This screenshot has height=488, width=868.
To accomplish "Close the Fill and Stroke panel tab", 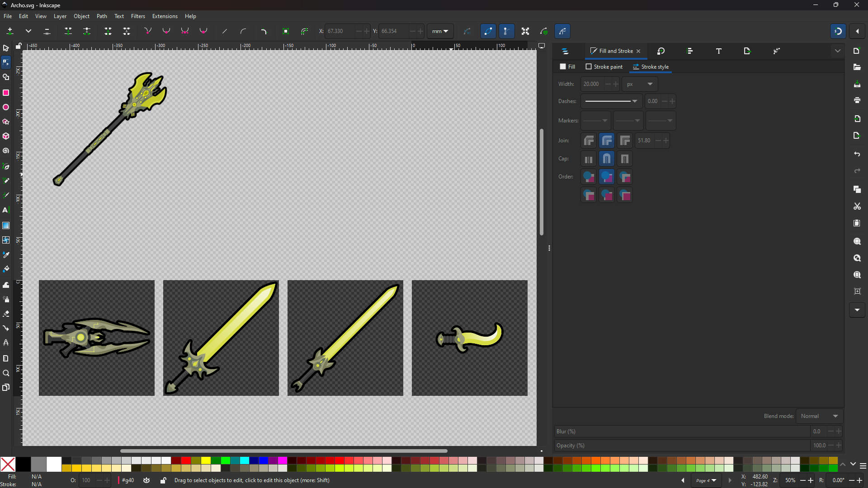I will pos(638,51).
